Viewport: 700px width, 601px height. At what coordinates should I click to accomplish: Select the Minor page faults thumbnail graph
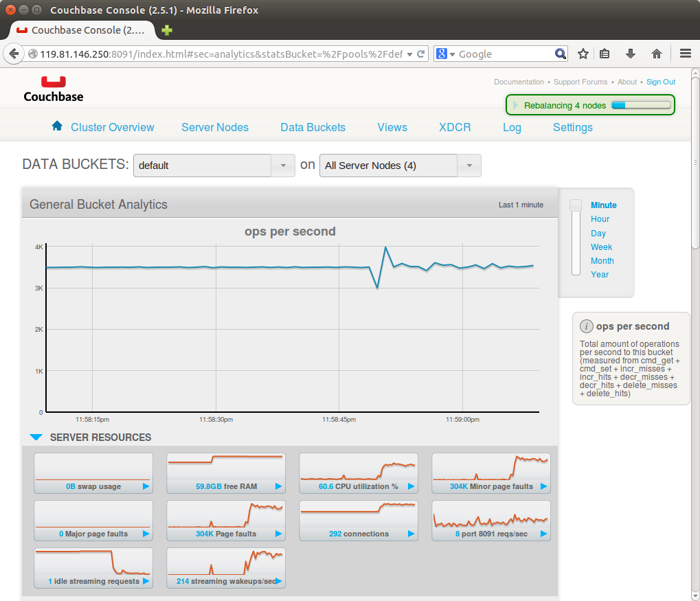(x=491, y=473)
